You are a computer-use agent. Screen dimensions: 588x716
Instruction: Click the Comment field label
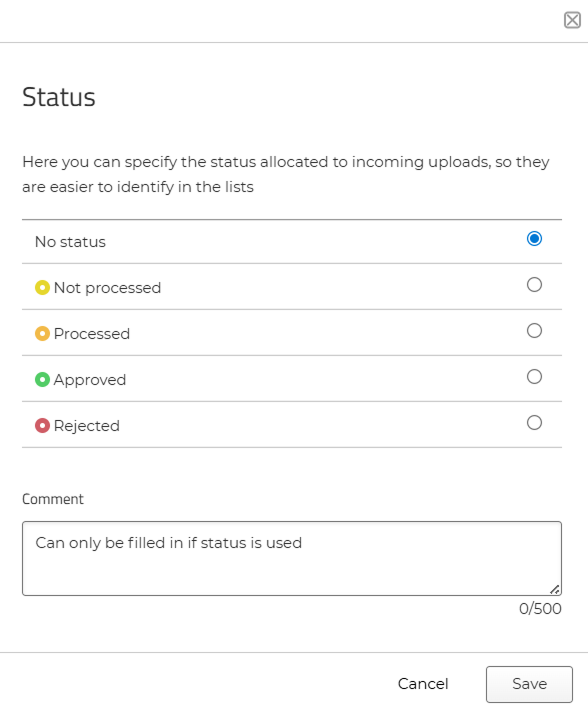click(x=53, y=499)
